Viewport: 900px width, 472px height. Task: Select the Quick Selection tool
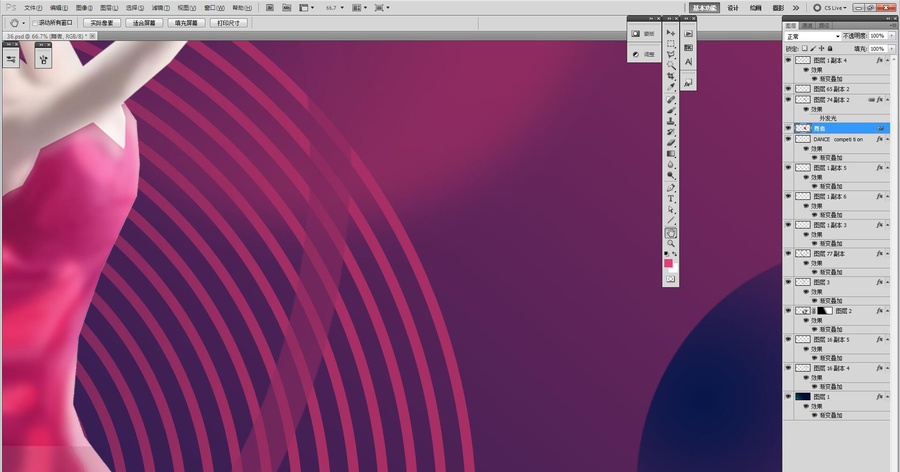(x=670, y=65)
